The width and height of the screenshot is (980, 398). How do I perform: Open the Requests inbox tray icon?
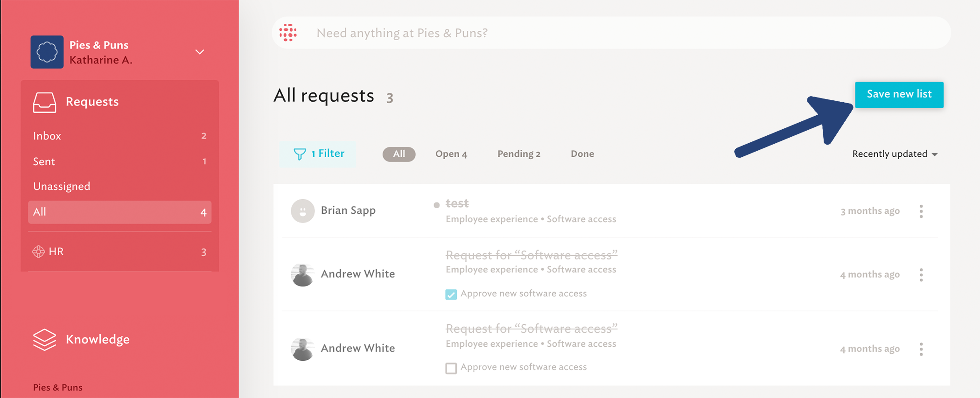(44, 102)
